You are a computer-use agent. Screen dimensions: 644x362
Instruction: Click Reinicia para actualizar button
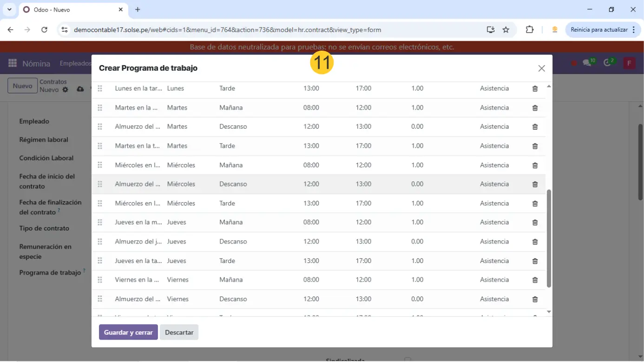(599, 30)
